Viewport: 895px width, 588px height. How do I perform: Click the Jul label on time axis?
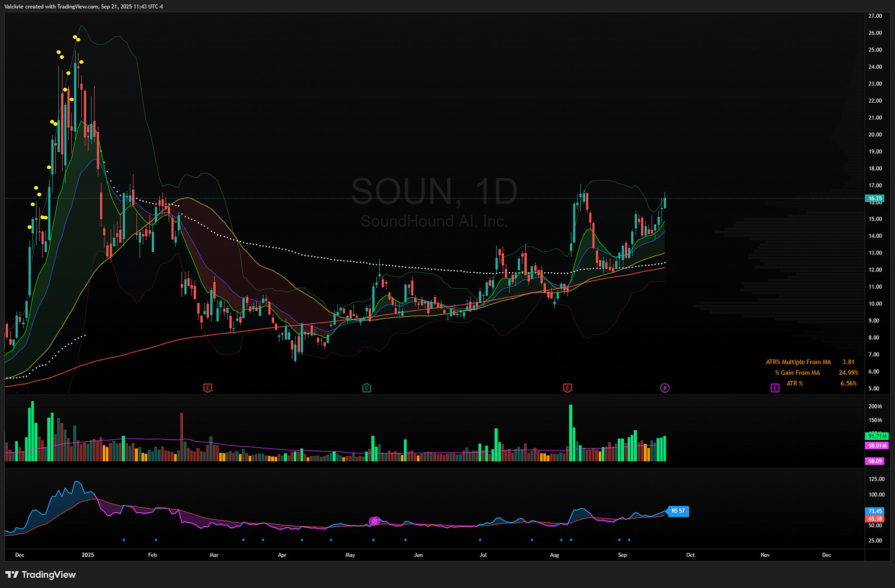click(483, 555)
